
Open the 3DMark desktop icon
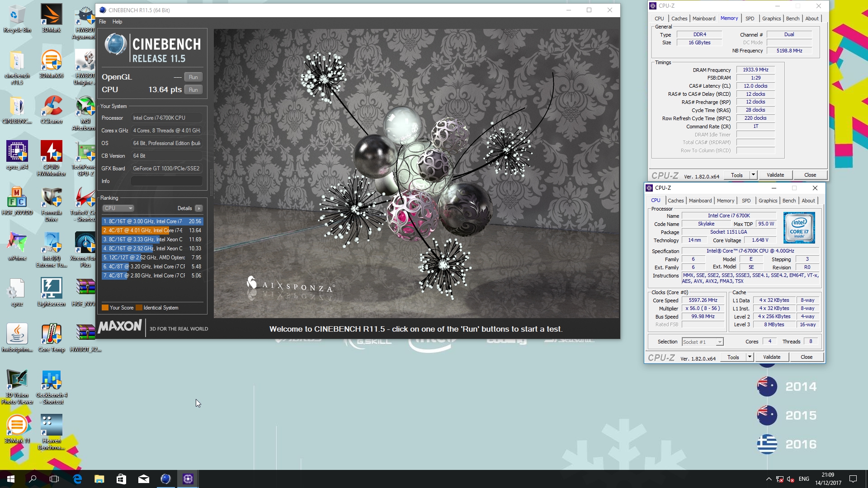coord(51,19)
